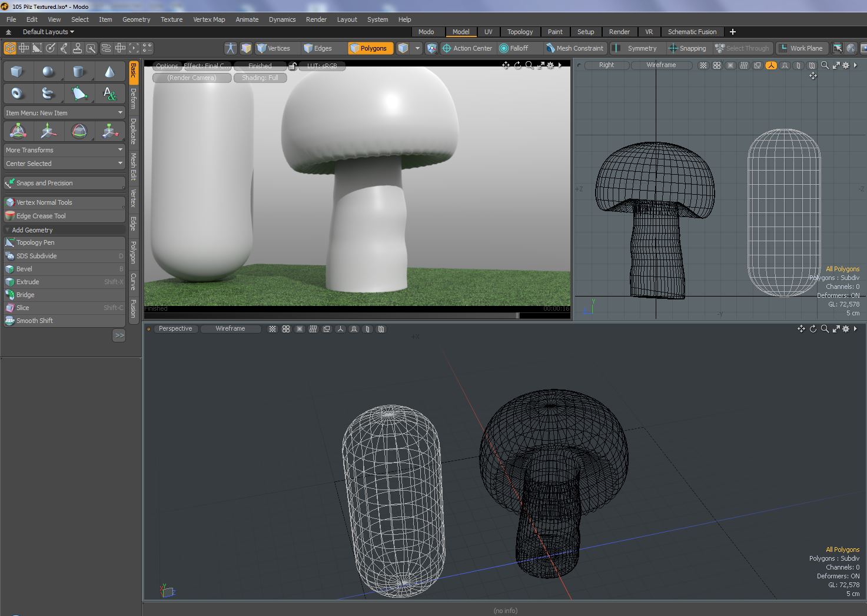Switch to the Topology layout tab
The width and height of the screenshot is (867, 616).
(x=520, y=32)
